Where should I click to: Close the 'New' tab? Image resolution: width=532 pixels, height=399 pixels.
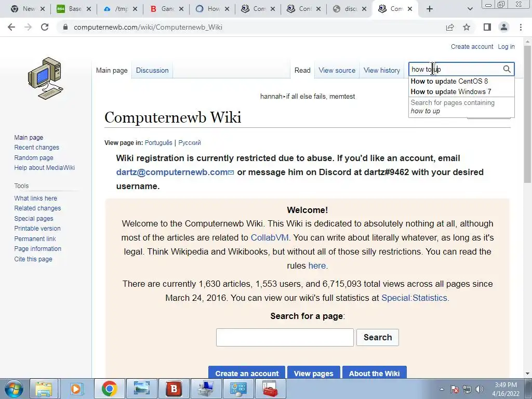pyautogui.click(x=43, y=9)
